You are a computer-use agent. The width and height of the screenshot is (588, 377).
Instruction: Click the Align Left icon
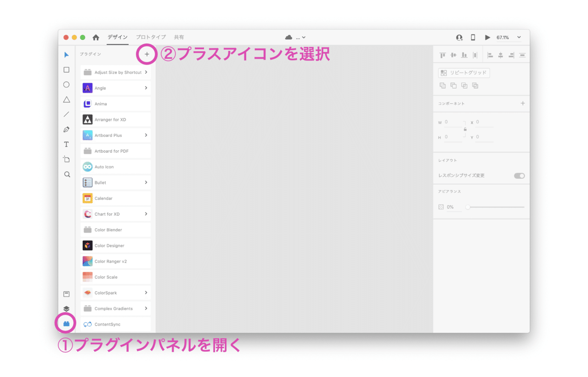[x=490, y=55]
